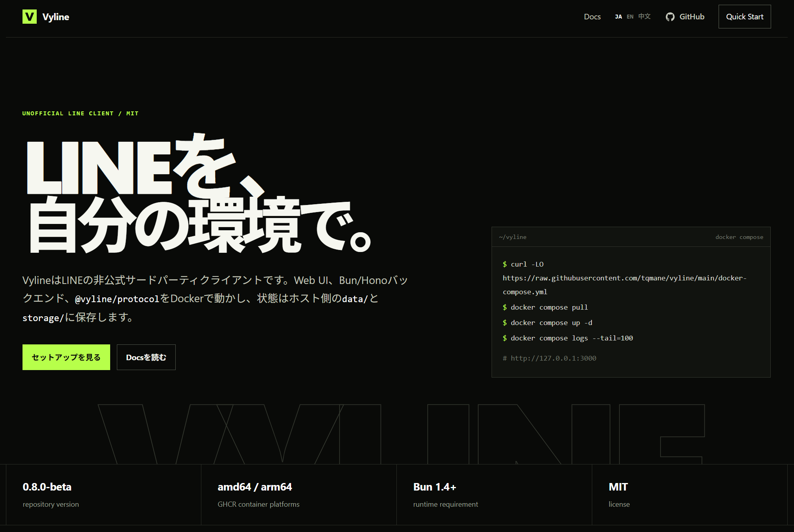794x532 pixels.
Task: Click the raw.githubusercontent.com URL text
Action: point(625,285)
